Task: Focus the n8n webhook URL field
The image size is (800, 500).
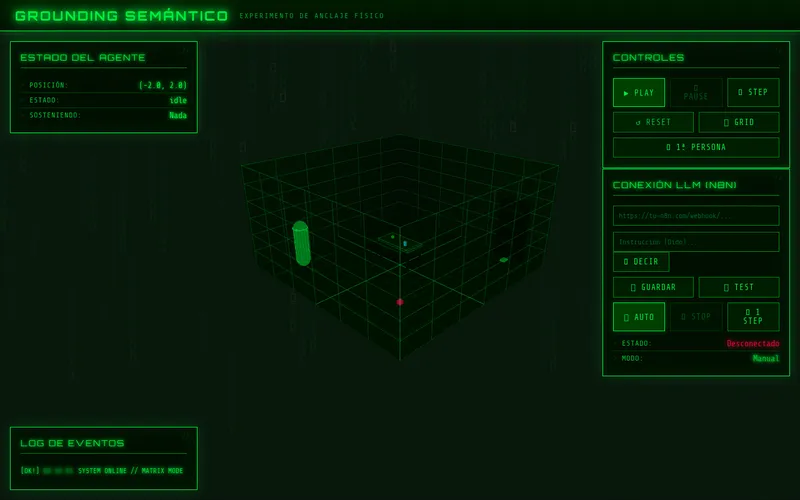Action: (696, 216)
